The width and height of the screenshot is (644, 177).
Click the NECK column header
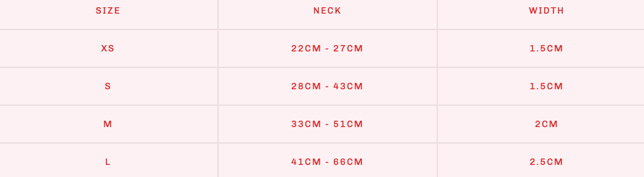[327, 11]
